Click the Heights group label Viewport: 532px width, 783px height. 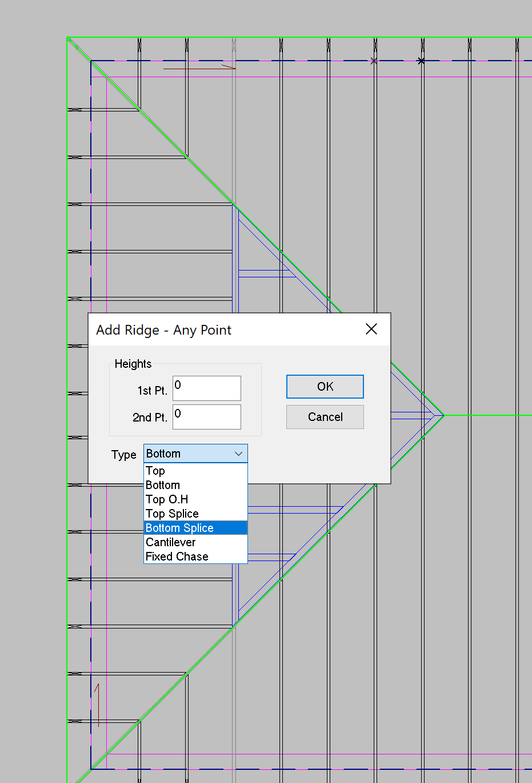click(x=133, y=364)
